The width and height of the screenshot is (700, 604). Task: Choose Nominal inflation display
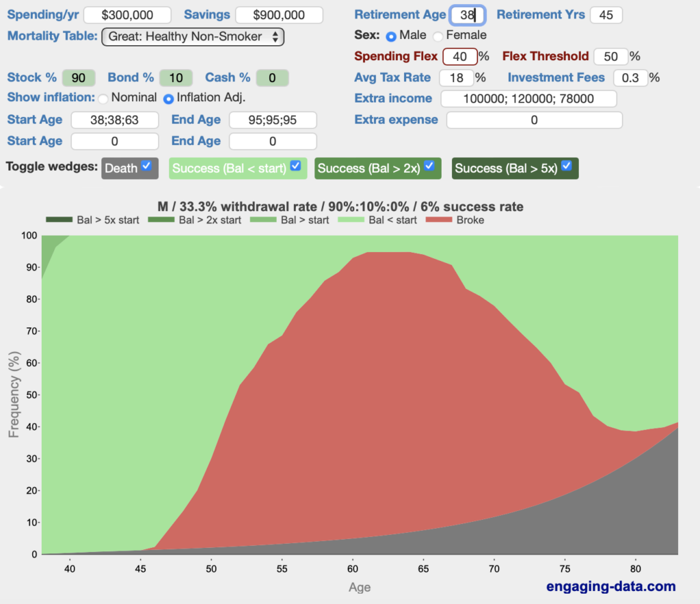[103, 98]
